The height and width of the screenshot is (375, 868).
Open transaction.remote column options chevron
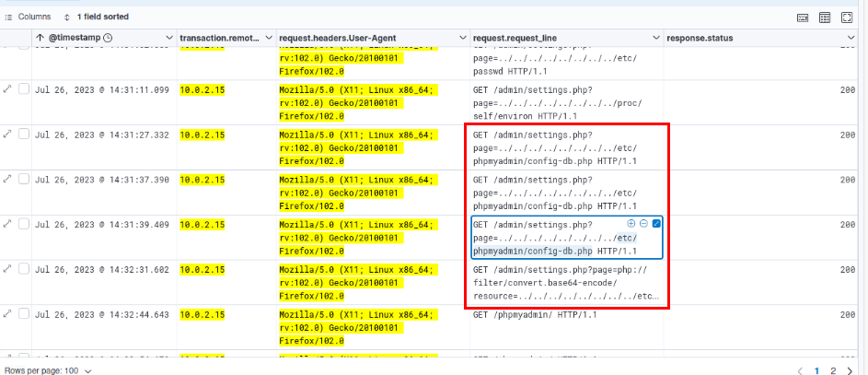coord(269,38)
